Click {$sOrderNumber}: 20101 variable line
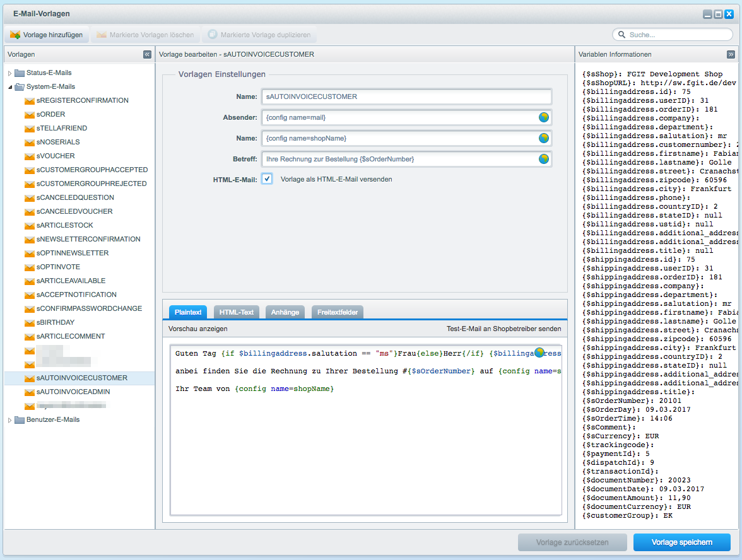 pyautogui.click(x=631, y=400)
